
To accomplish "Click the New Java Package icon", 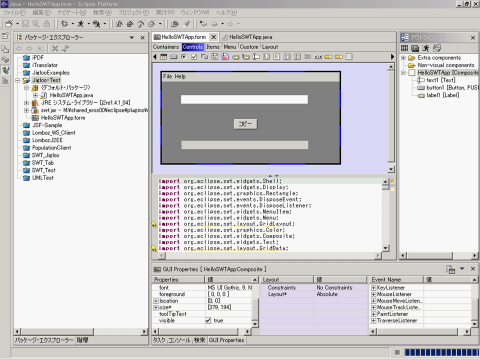I will 130,24.
